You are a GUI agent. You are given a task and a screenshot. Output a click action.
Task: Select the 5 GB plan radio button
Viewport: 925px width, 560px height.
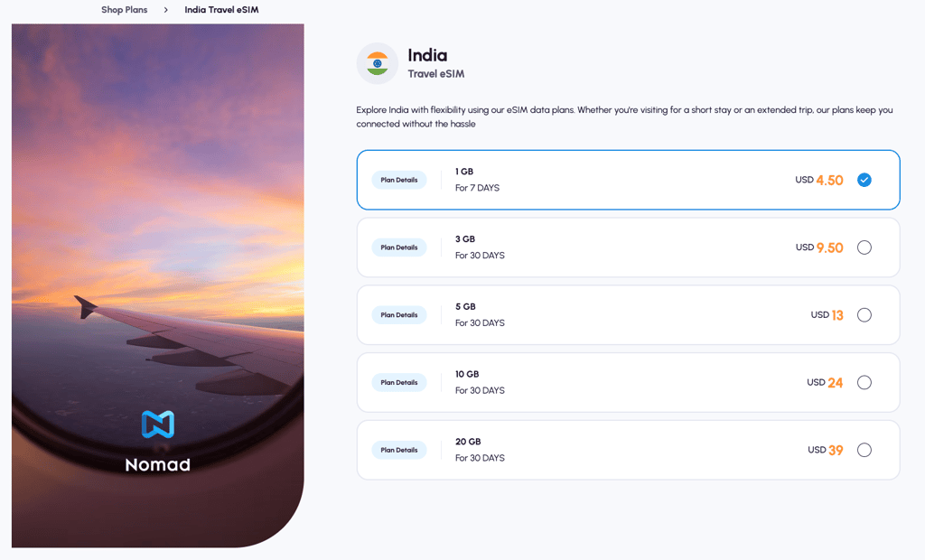click(x=864, y=315)
